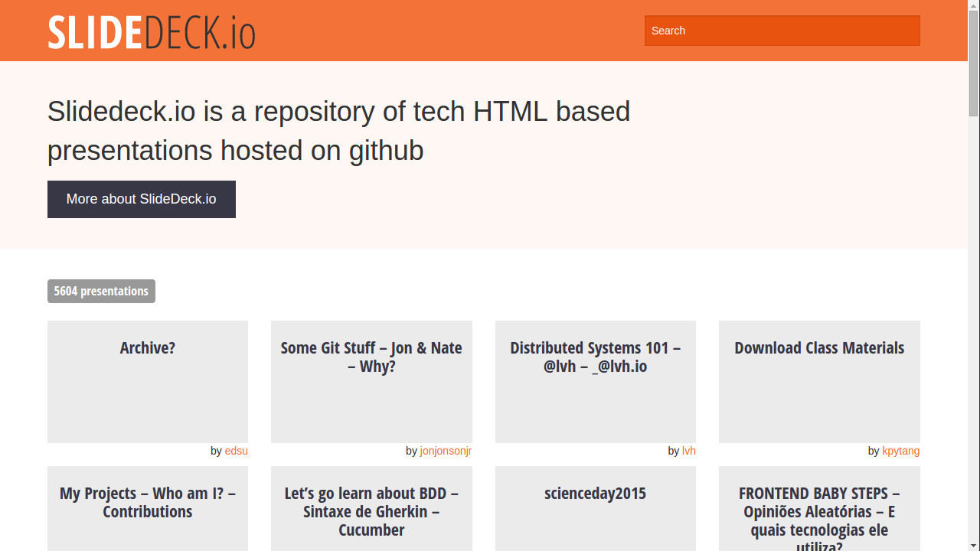The height and width of the screenshot is (551, 980).
Task: Visit author edsu's profile link
Action: point(236,451)
